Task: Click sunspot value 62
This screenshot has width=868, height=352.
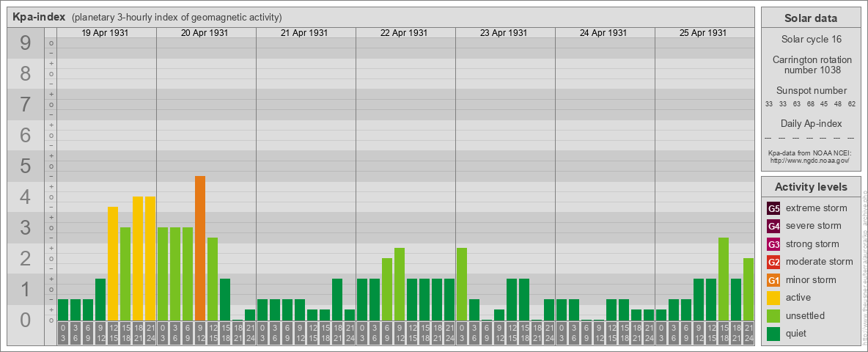Action: point(851,104)
